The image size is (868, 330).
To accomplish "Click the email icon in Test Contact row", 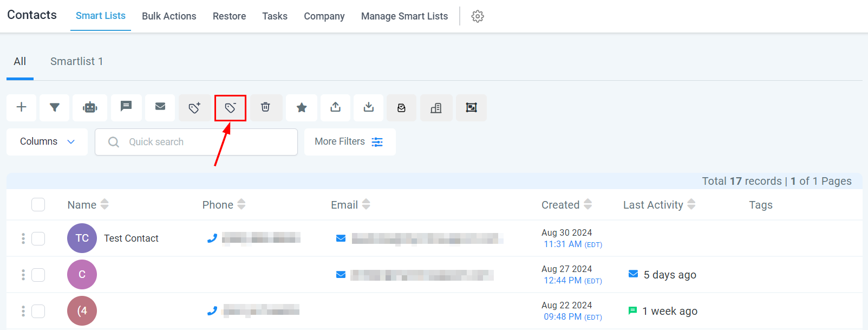I will click(341, 238).
